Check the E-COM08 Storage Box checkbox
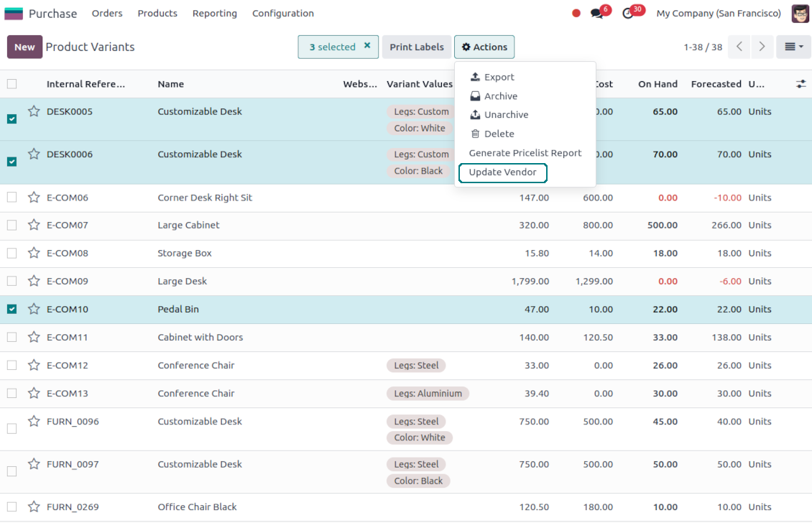 [11, 253]
